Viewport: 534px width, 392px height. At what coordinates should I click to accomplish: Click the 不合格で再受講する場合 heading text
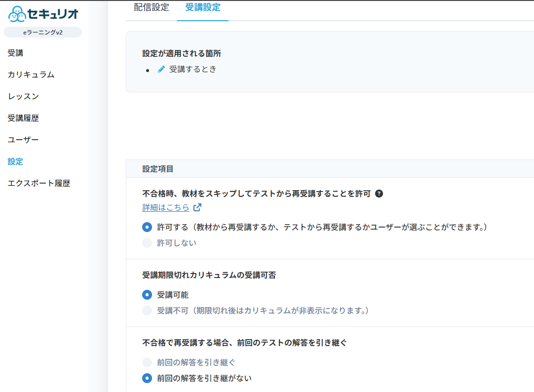pyautogui.click(x=244, y=343)
